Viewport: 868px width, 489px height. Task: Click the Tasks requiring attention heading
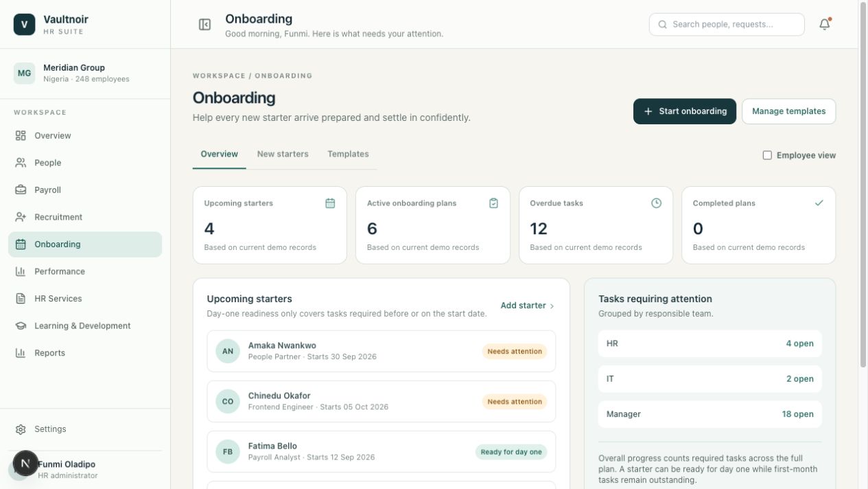(655, 299)
